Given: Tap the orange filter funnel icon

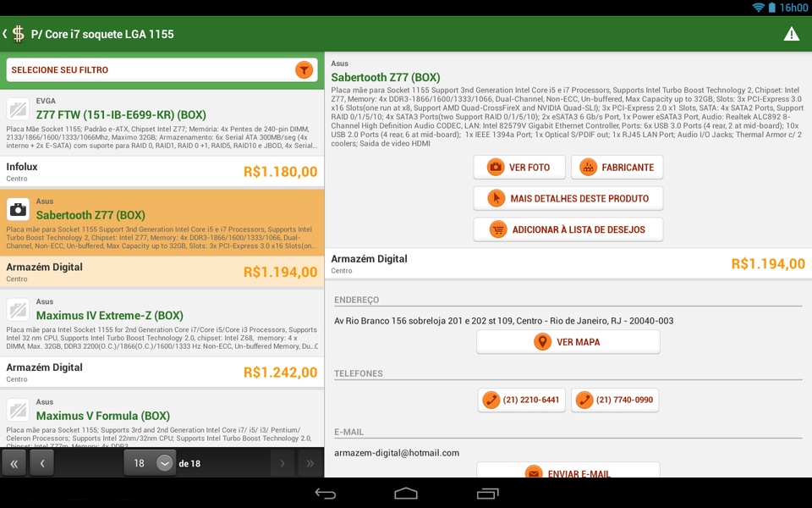Looking at the screenshot, I should 304,70.
